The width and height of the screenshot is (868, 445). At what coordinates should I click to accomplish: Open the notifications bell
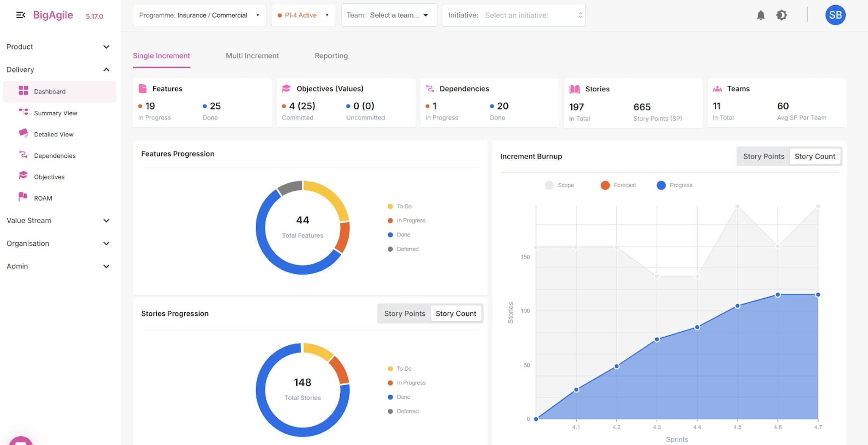tap(761, 15)
